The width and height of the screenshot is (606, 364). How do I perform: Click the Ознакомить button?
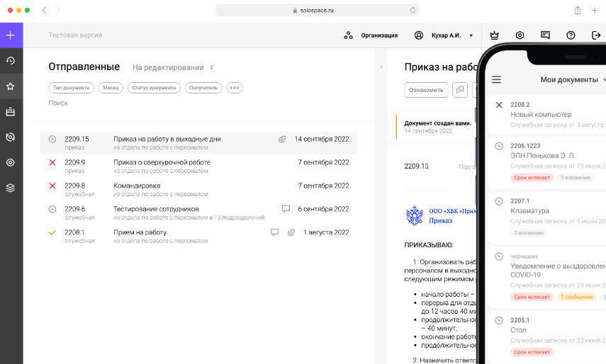click(426, 90)
